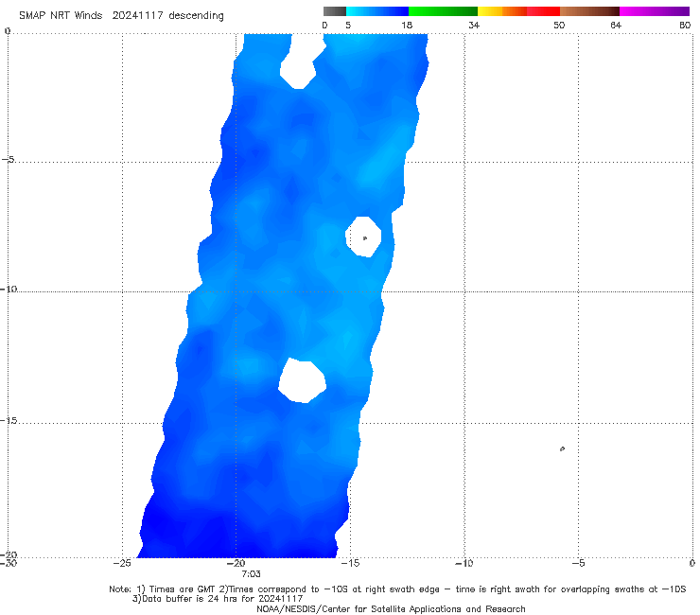Click the '-30' longitude label at bottom-left corner
This screenshot has width=700, height=615.
coord(9,563)
